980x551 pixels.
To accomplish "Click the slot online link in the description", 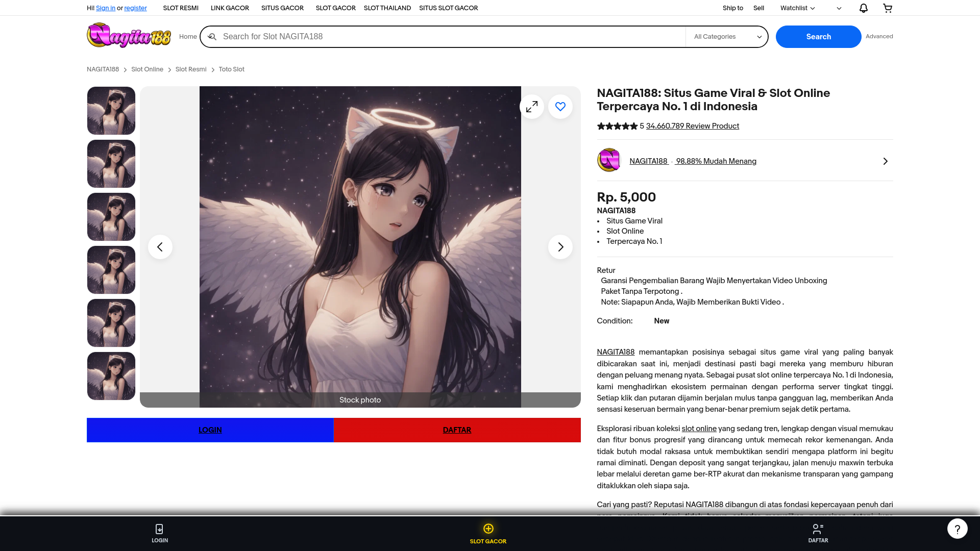I will tap(699, 429).
